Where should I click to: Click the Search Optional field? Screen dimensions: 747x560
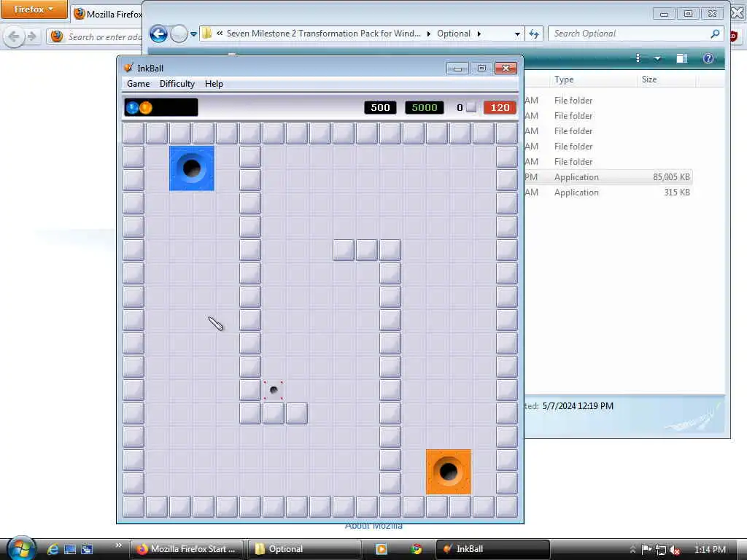[629, 34]
